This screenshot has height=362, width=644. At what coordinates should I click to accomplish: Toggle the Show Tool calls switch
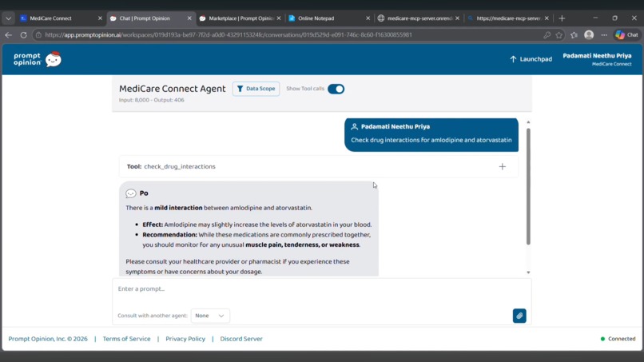click(336, 89)
